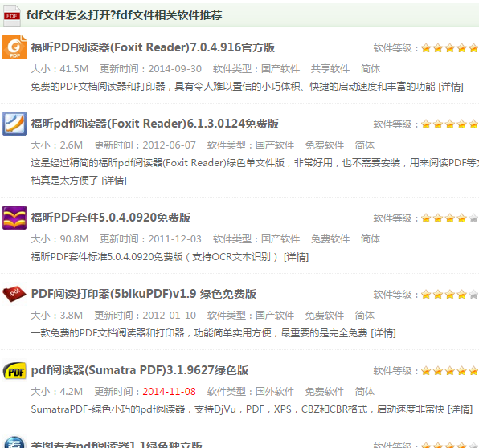Open the Foxit Reader 6.1.3.0124 app icon

tap(14, 124)
